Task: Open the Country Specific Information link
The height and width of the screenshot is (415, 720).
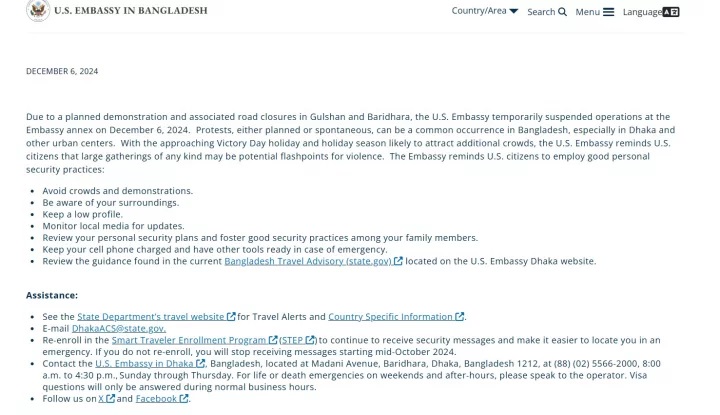Action: pos(390,317)
